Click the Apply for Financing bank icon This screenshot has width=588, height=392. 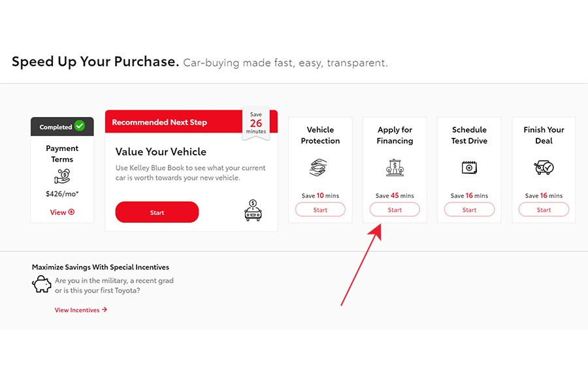click(x=395, y=167)
